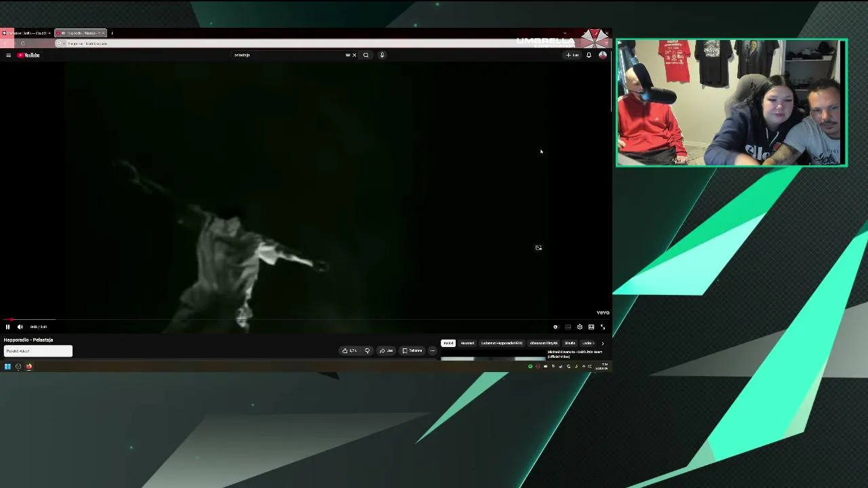Open the second pinned taskbar app icon
The image size is (868, 488).
[x=18, y=367]
